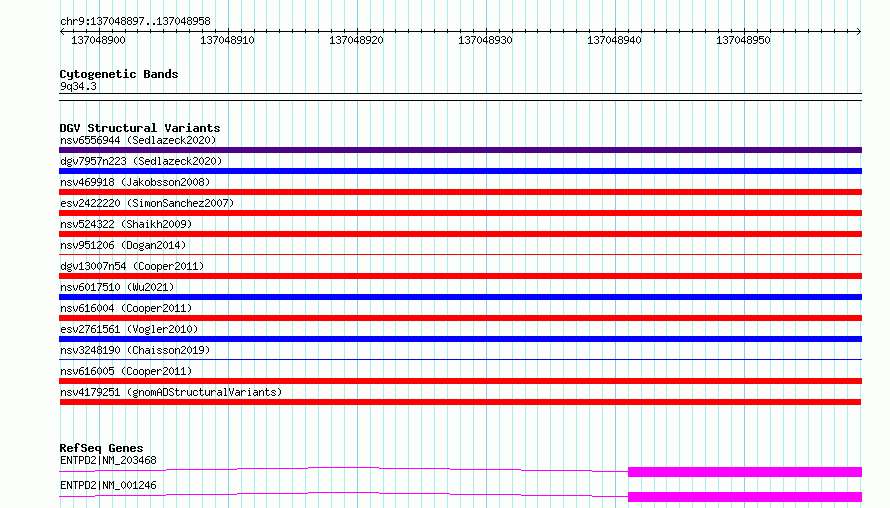Open nsv469918 (Jakobsson2008) variant details

click(x=135, y=182)
